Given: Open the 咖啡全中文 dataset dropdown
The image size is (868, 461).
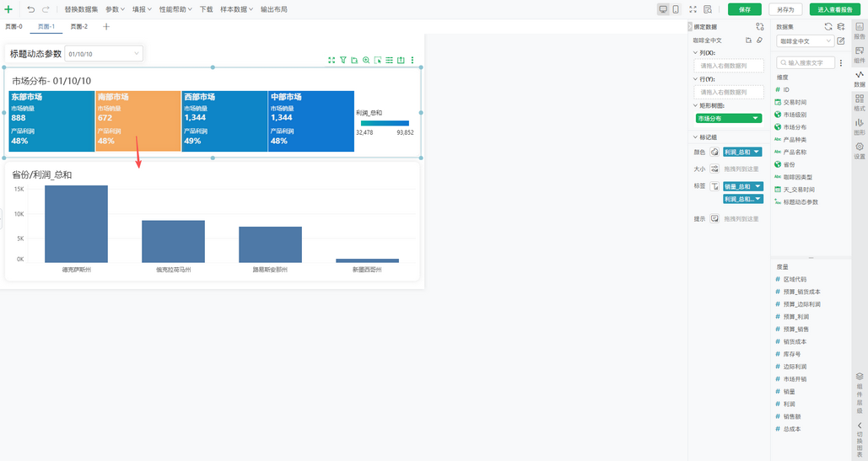Looking at the screenshot, I should (x=805, y=40).
